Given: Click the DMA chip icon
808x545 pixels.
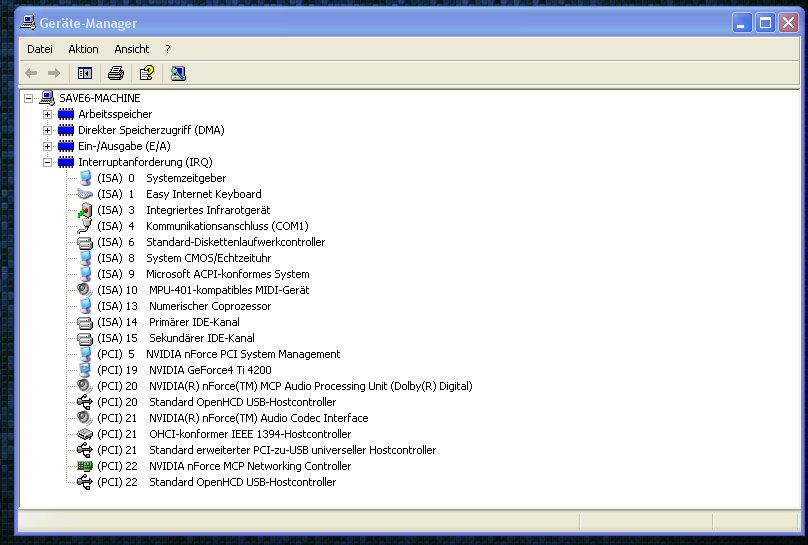Looking at the screenshot, I should pyautogui.click(x=66, y=130).
